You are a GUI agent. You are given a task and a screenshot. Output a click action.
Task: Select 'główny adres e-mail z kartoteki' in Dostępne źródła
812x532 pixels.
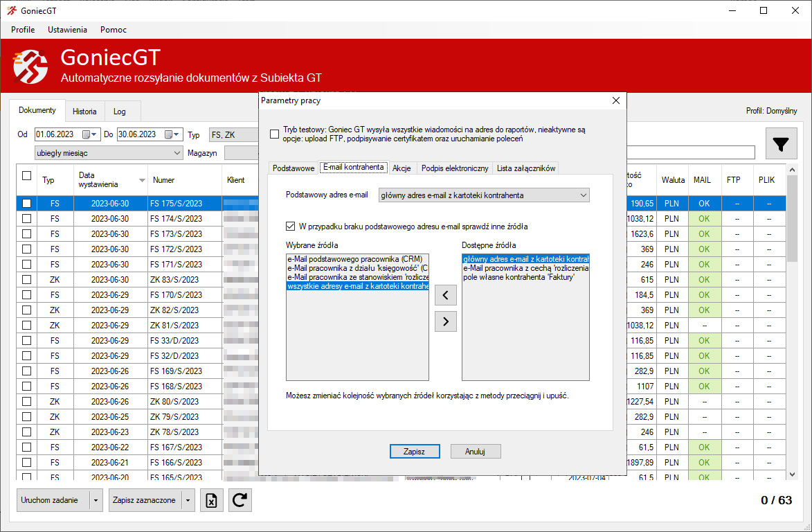coord(525,259)
